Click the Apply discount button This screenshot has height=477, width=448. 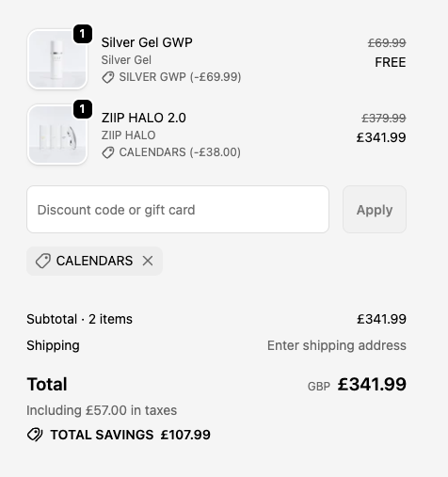point(375,209)
